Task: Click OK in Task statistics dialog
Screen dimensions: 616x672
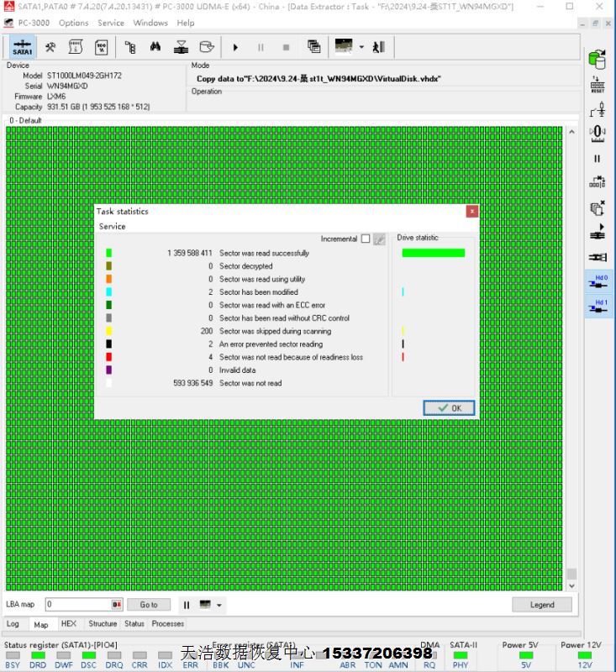Action: (449, 407)
